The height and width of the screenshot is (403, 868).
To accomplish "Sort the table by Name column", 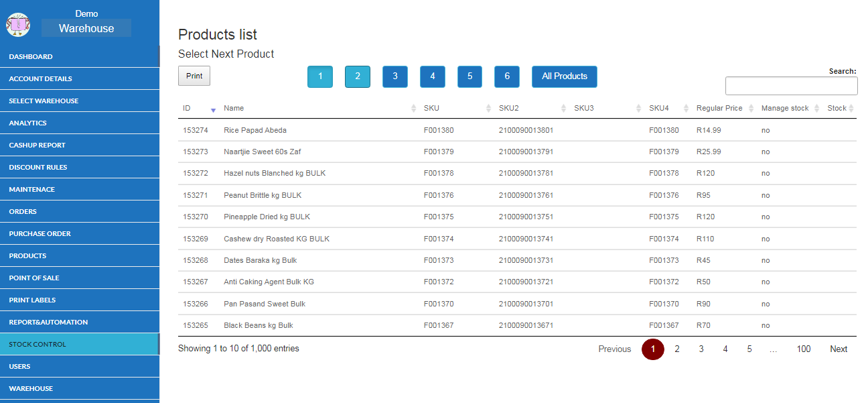I will point(234,108).
